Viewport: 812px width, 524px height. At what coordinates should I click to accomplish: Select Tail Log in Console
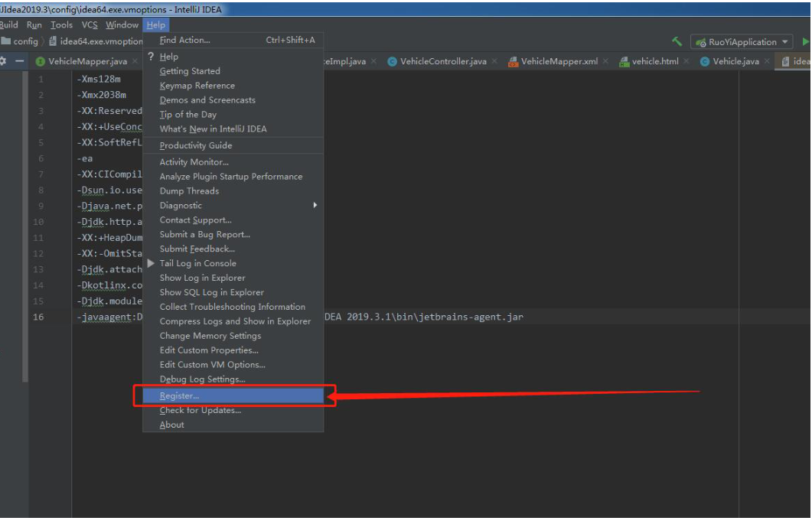pos(197,264)
